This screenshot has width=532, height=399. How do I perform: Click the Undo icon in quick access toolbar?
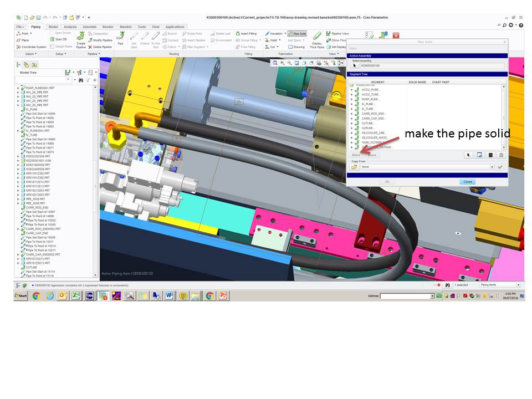click(45, 18)
